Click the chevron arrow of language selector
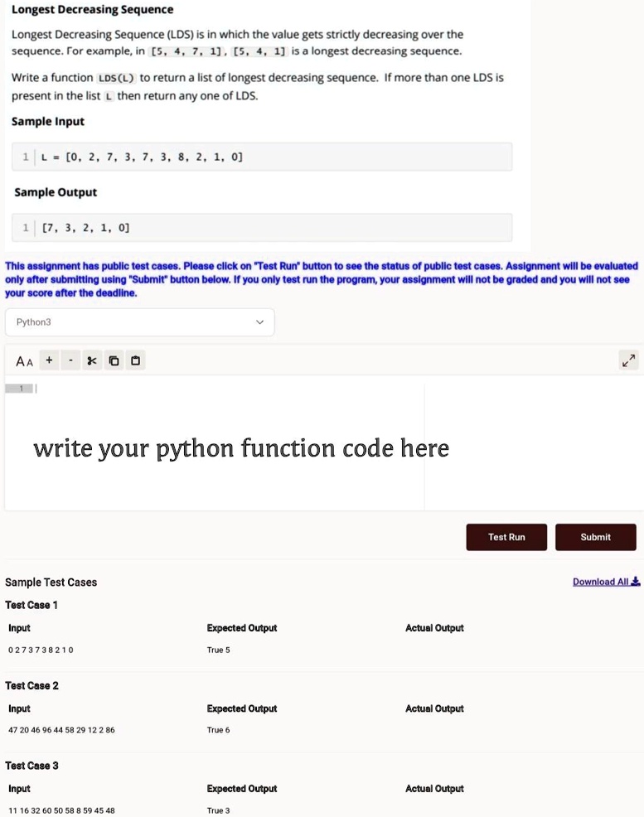Viewport: 644px width, 817px height. 259,322
